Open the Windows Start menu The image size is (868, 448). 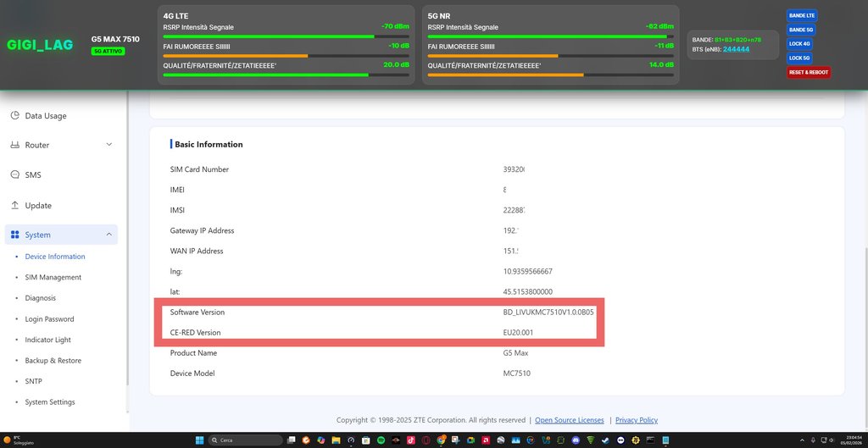pyautogui.click(x=200, y=440)
